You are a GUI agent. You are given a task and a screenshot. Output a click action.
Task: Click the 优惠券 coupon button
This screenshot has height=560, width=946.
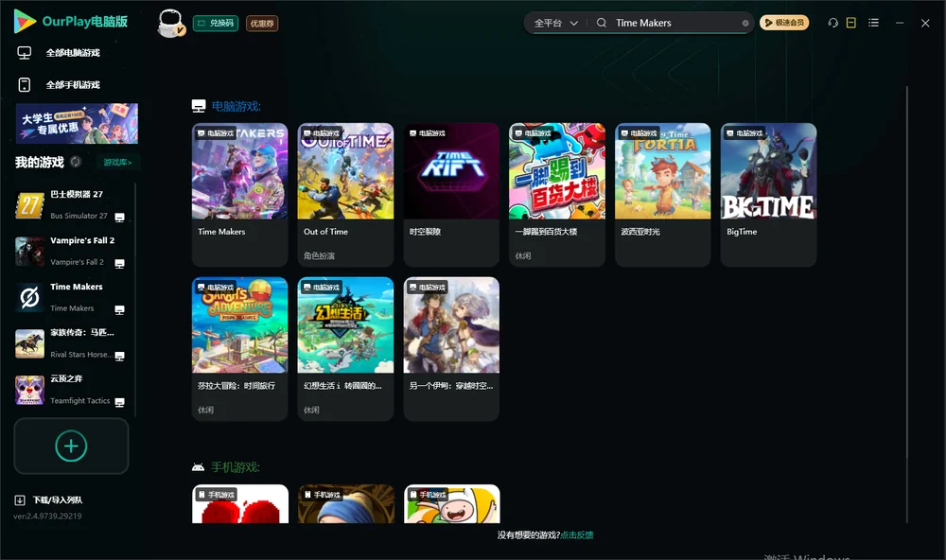pos(262,23)
